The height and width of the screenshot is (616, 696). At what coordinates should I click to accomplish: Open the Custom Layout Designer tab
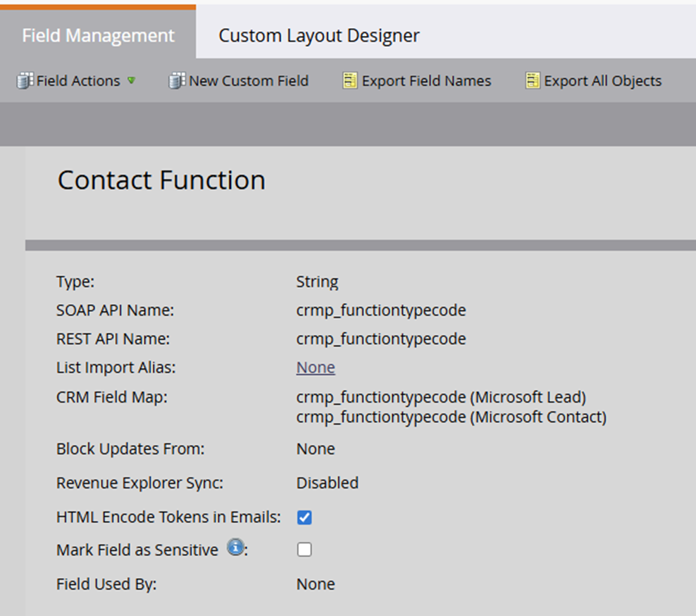point(318,35)
